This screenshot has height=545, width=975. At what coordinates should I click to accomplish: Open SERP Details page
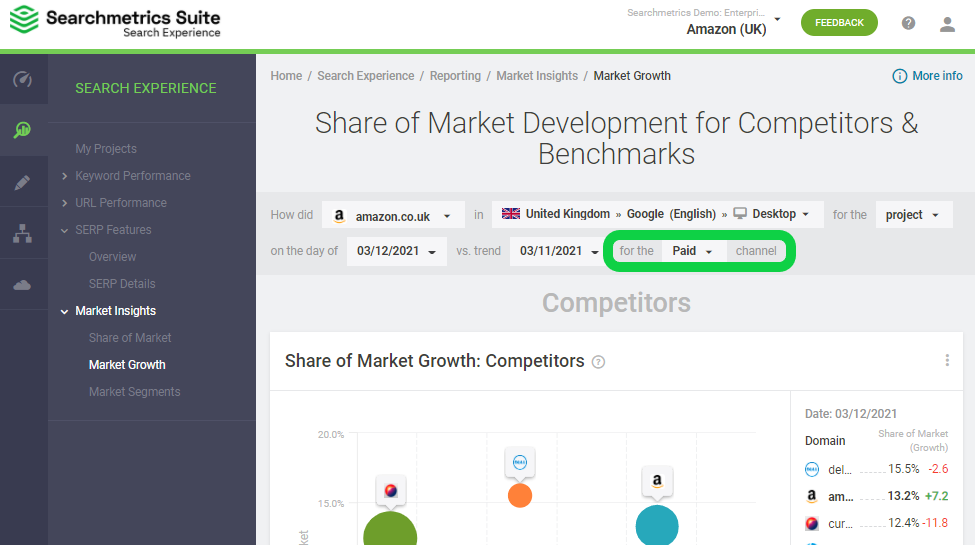122,284
